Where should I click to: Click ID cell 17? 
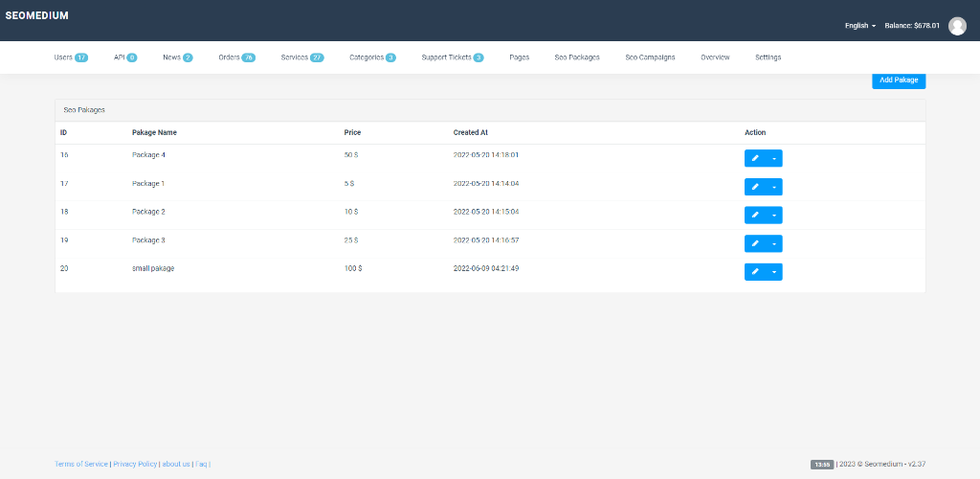click(x=64, y=183)
